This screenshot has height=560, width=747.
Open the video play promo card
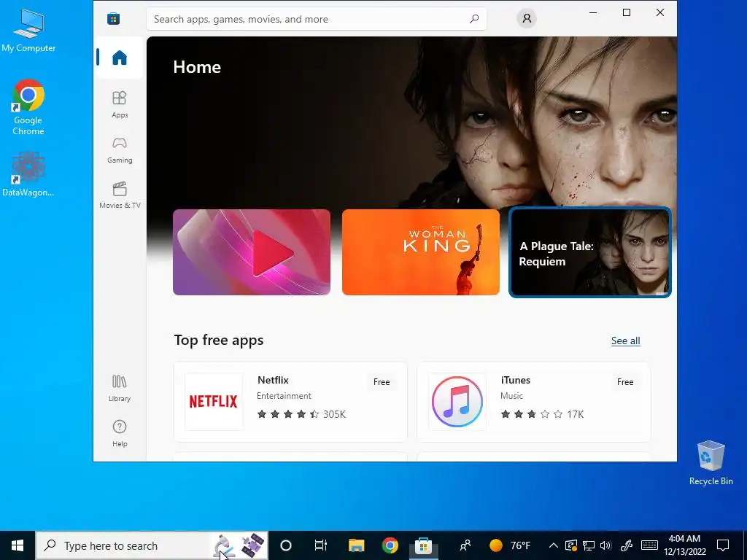252,252
